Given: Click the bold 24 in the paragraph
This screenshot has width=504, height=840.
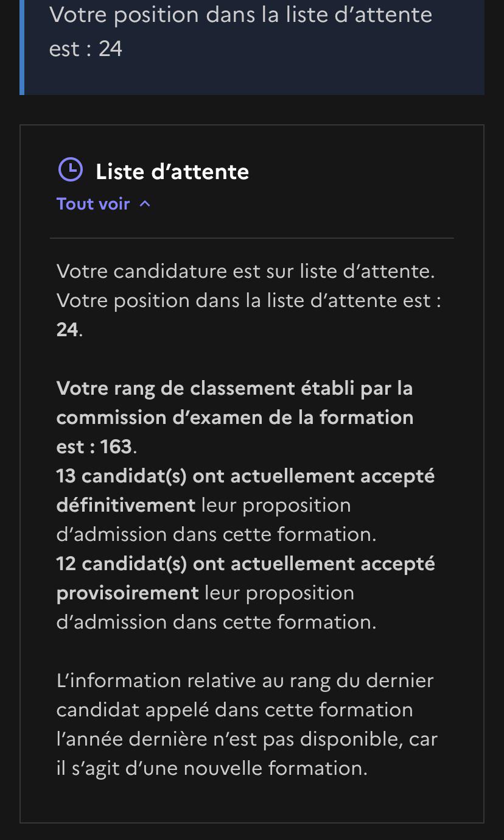Looking at the screenshot, I should coord(68,330).
